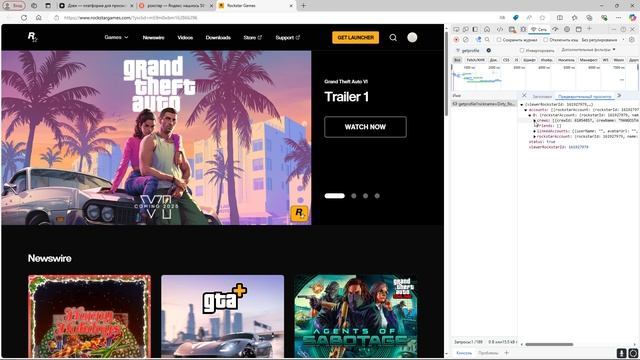The image size is (640, 360).
Task: Expand the nested rockstarAccount node
Action: tap(535, 137)
